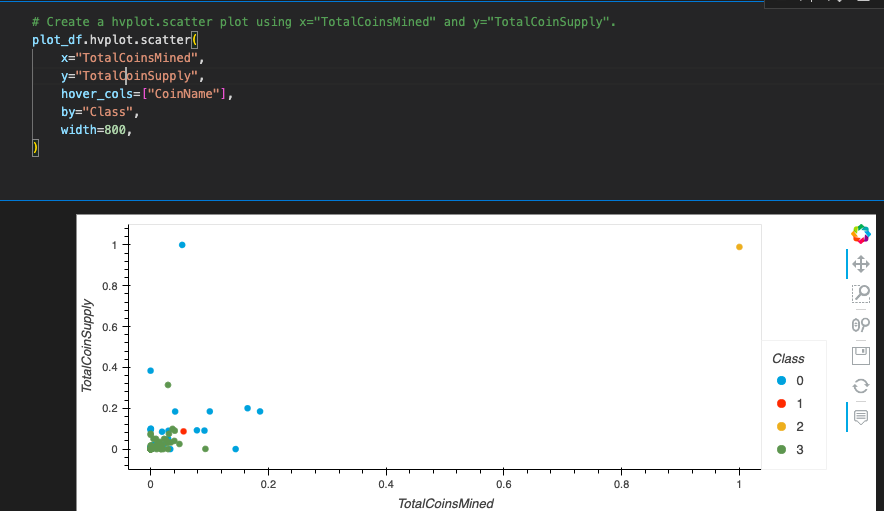Click the red data point in cluster
Screen dimensions: 884x511
coord(183,431)
